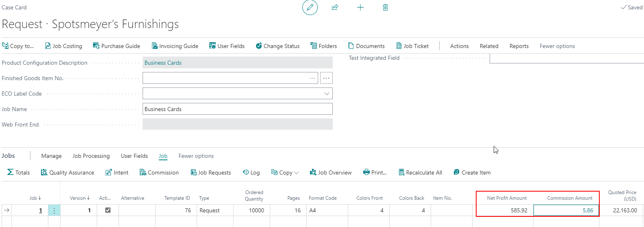Open Job Overview

click(331, 172)
